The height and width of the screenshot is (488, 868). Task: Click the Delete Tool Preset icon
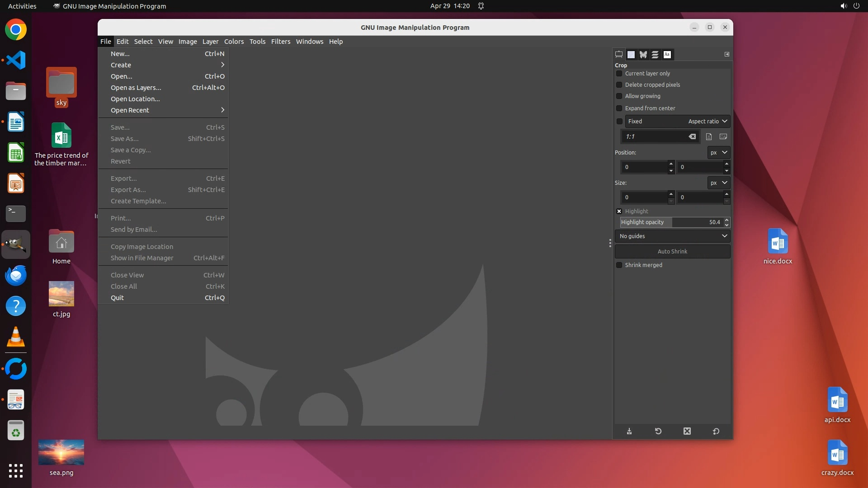click(687, 431)
